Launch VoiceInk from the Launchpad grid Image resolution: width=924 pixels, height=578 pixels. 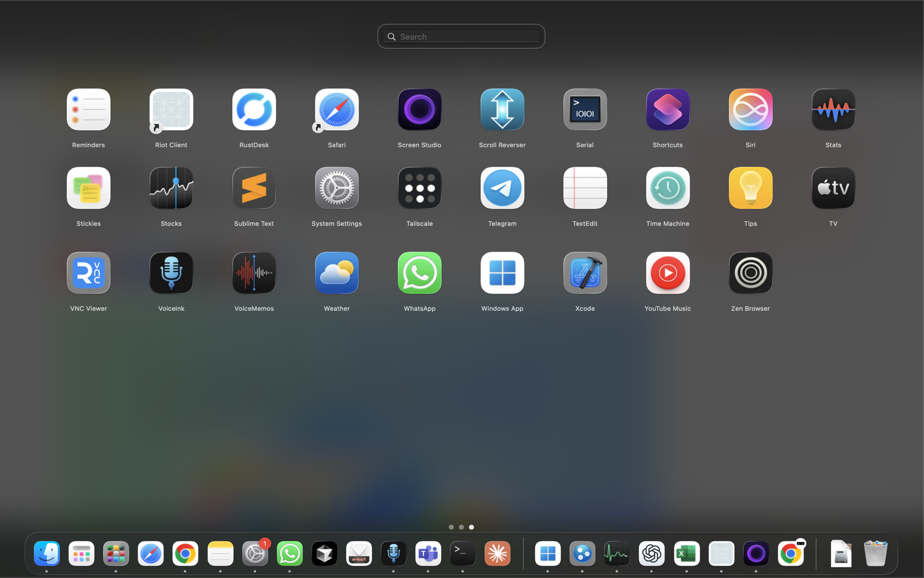pos(171,273)
